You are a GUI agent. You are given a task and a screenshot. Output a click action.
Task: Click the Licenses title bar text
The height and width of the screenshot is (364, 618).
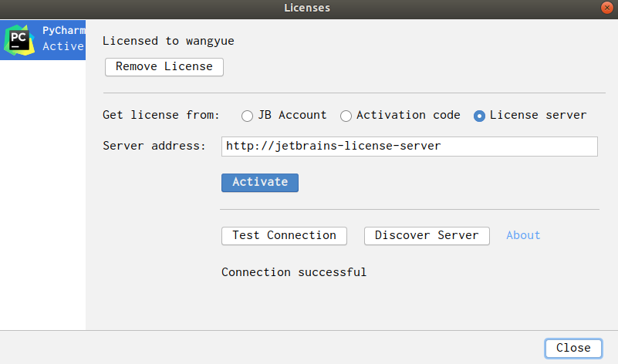click(307, 8)
